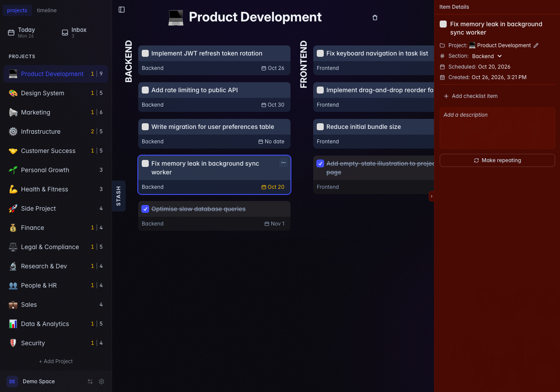Tick the Write migration task checkbox
560x392 pixels.
pos(145,127)
